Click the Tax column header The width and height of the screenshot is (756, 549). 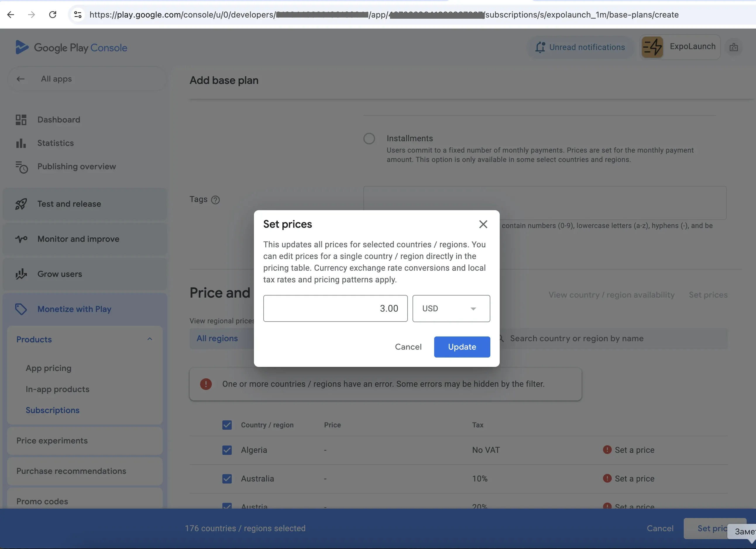click(478, 425)
